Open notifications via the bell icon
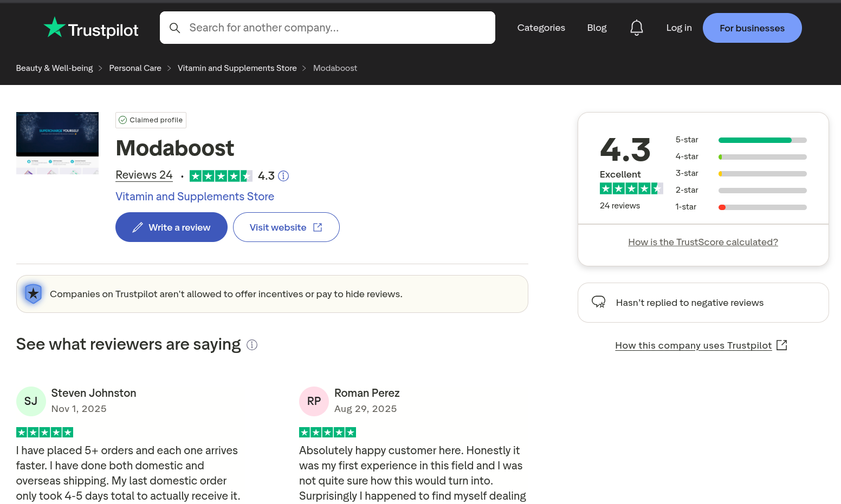The image size is (841, 504). pyautogui.click(x=637, y=27)
